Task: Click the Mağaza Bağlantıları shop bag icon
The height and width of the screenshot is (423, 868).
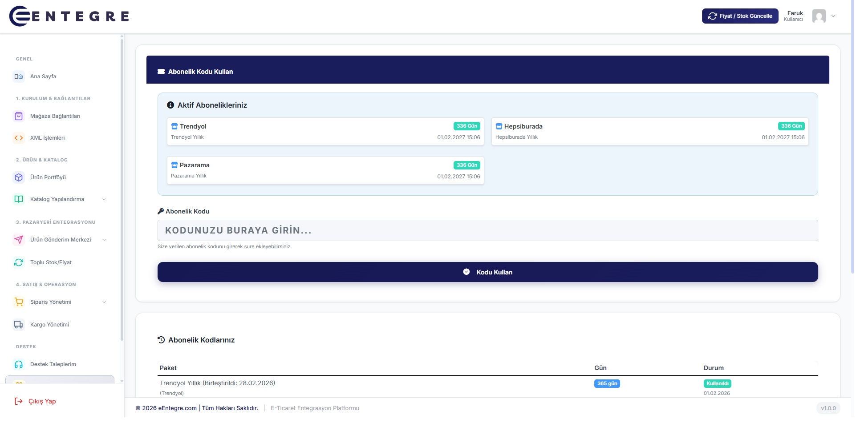Action: (19, 116)
